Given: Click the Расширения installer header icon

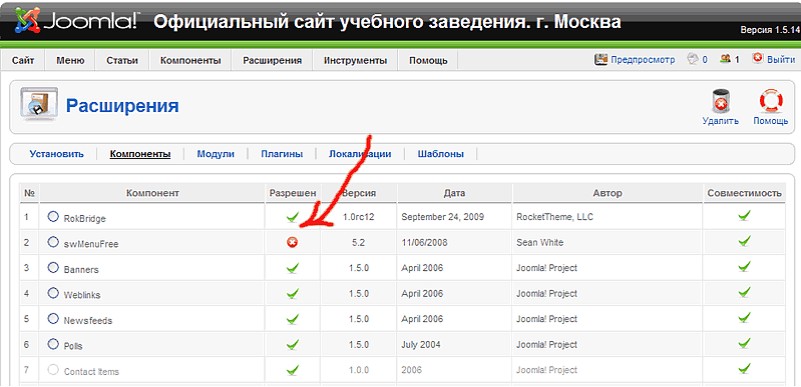Looking at the screenshot, I should pyautogui.click(x=39, y=104).
